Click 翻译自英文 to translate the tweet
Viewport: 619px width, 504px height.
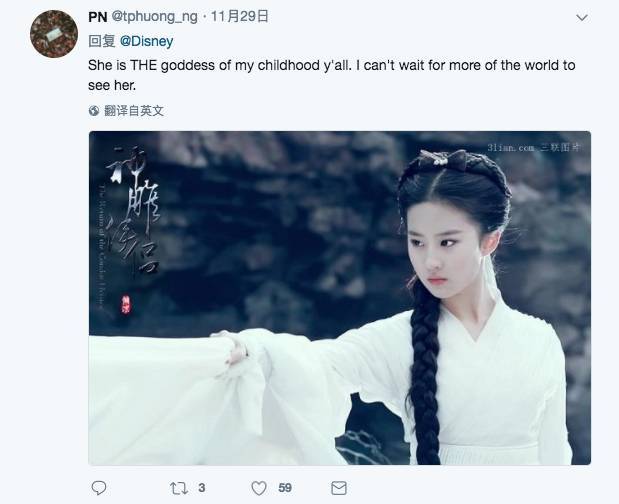tap(134, 111)
